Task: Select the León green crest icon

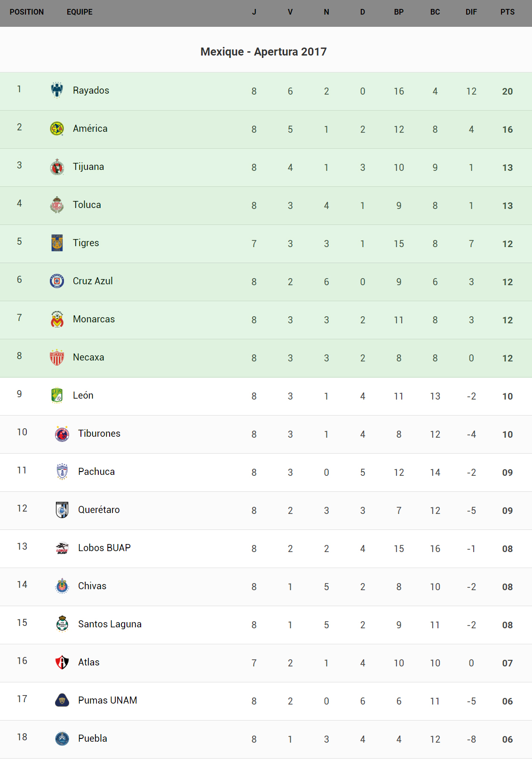Action: (x=57, y=395)
